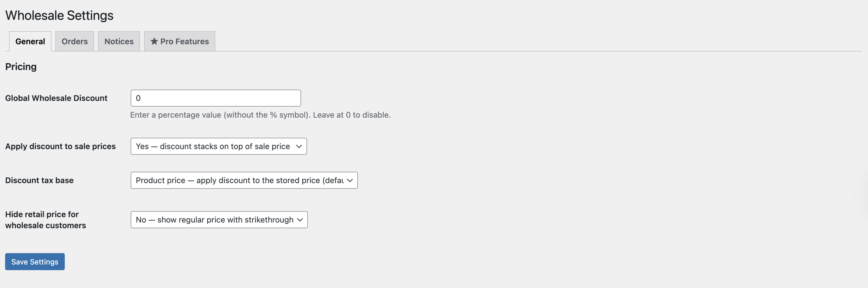Click the percentage value helper text
This screenshot has width=868, height=288.
260,115
